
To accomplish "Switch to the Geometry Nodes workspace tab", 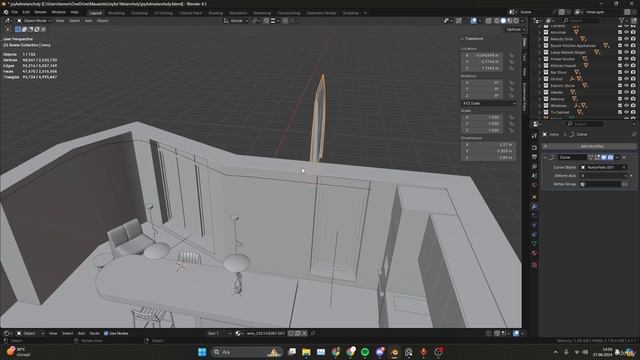I will click(x=321, y=13).
